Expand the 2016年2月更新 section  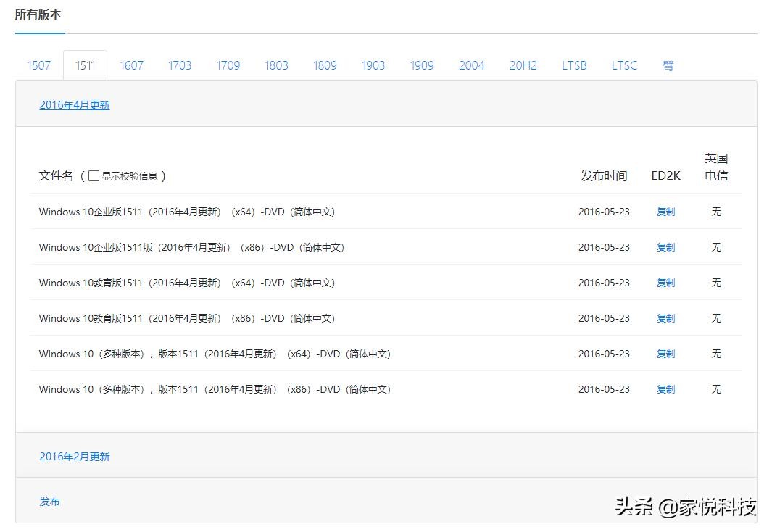point(75,457)
